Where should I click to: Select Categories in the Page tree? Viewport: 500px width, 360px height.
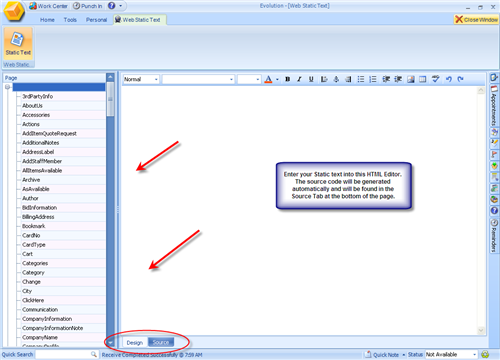(x=35, y=263)
